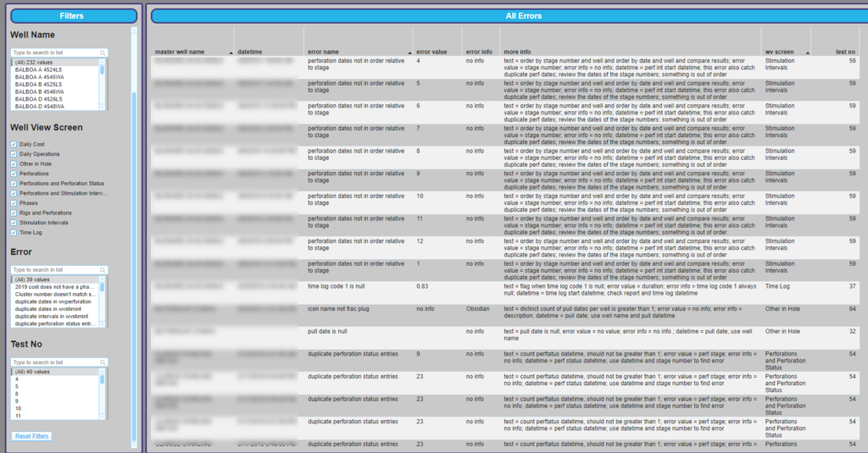Click 'time log code 1 is null' error cell
This screenshot has height=453, width=868.
point(336,286)
